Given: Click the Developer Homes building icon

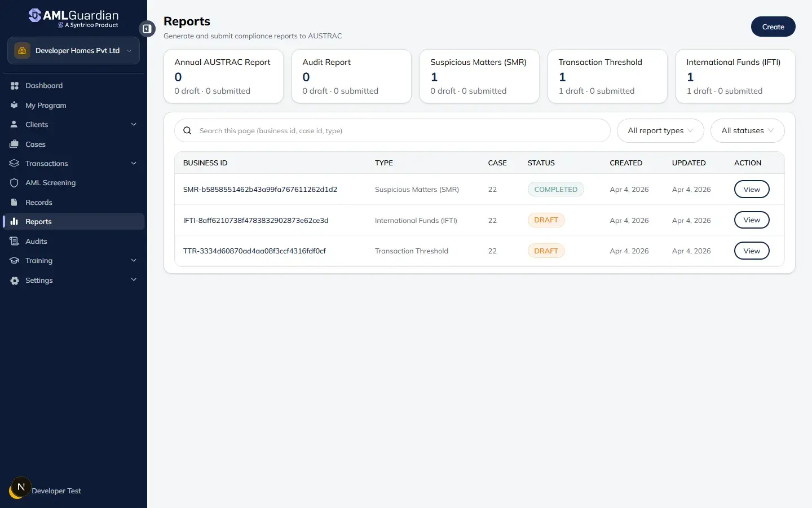Looking at the screenshot, I should point(22,51).
